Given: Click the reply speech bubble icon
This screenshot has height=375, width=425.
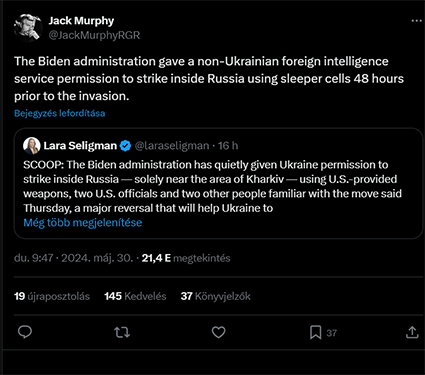Looking at the screenshot, I should pyautogui.click(x=25, y=332).
